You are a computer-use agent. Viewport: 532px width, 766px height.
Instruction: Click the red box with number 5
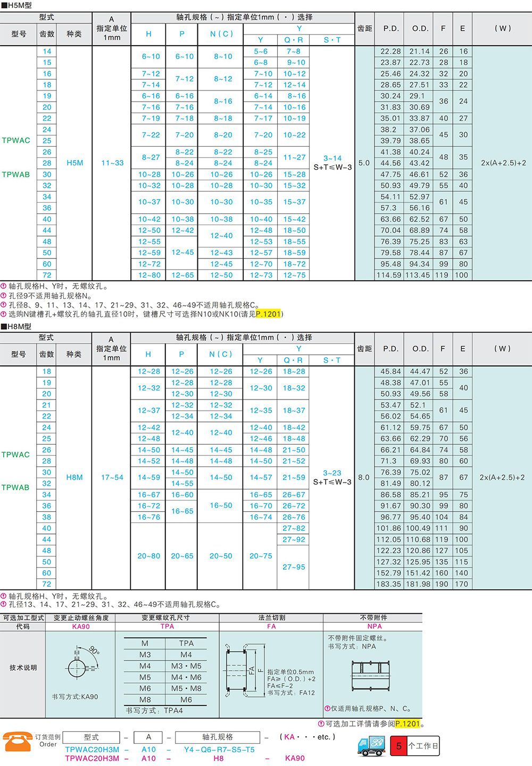click(398, 746)
